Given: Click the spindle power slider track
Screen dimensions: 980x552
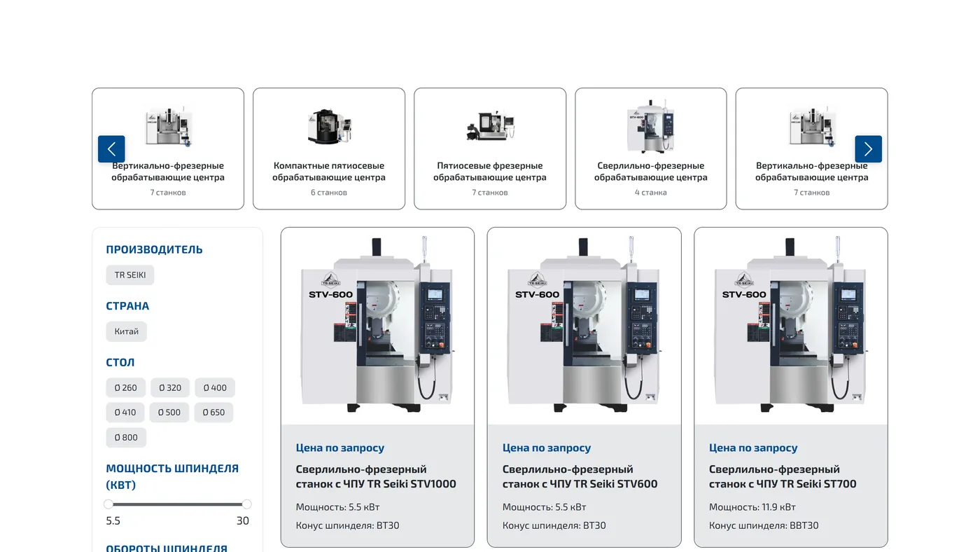Looking at the screenshot, I should 178,504.
